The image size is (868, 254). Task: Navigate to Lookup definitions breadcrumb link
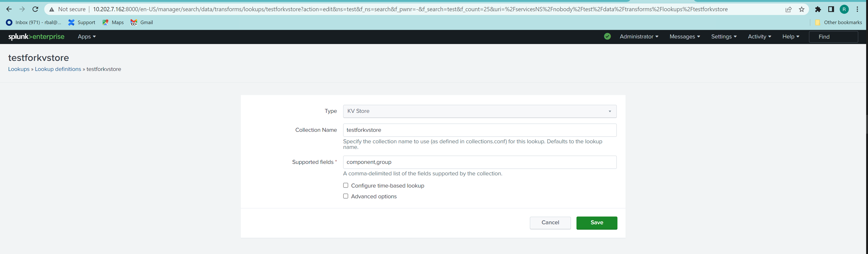click(x=58, y=69)
